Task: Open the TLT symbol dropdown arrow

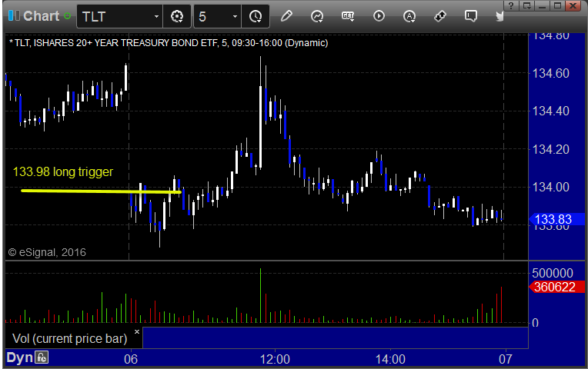Action: tap(156, 16)
